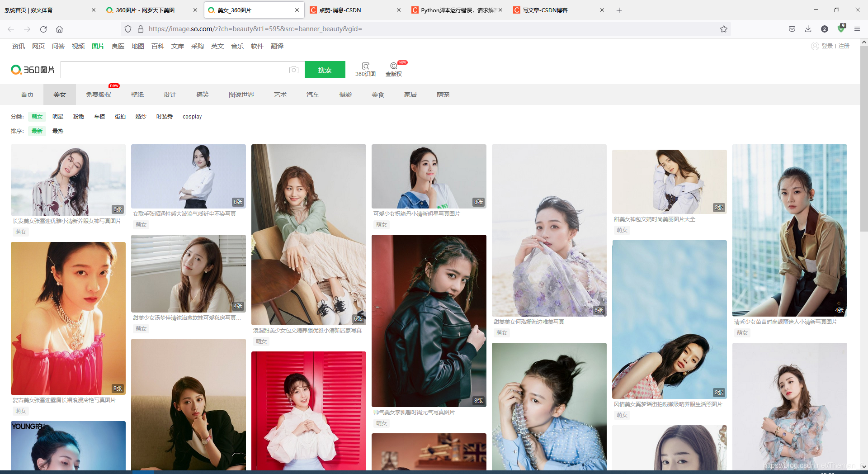Switch to 系统首页 | 焱火体育 tab
Viewport: 868px width, 474px height.
45,10
